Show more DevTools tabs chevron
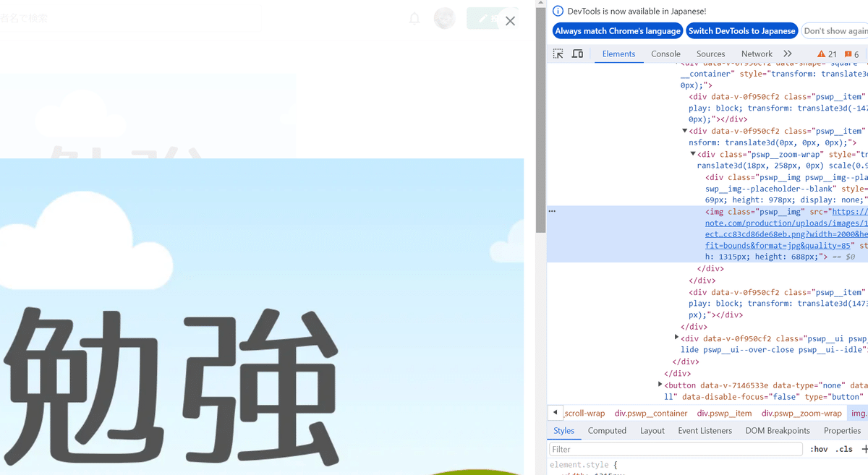868x475 pixels. click(788, 54)
